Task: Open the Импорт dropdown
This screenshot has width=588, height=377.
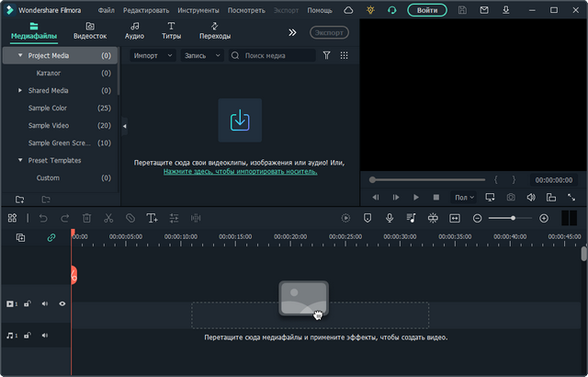Action: [152, 55]
